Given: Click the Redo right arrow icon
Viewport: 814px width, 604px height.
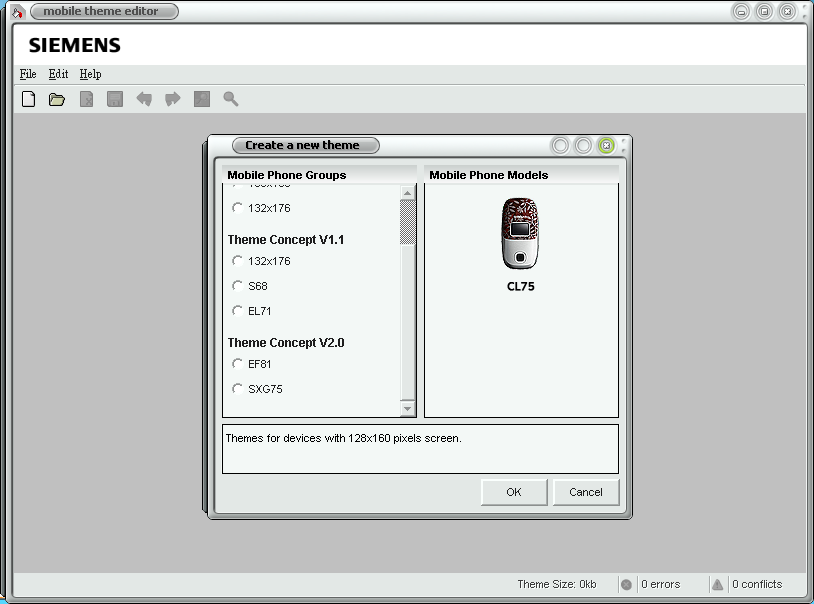Looking at the screenshot, I should tap(172, 99).
